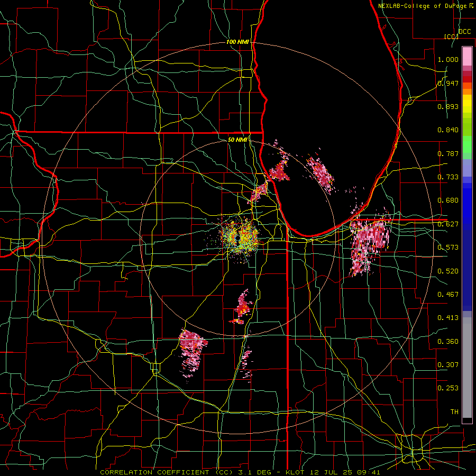476x476 pixels.
Task: Pick the bright green color bar segment
Action: coord(467,144)
